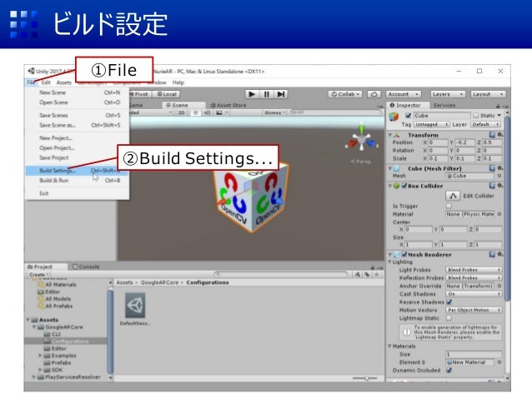Toggle the Static checkbox
Viewport: 532px width, 399px height.
tap(475, 116)
